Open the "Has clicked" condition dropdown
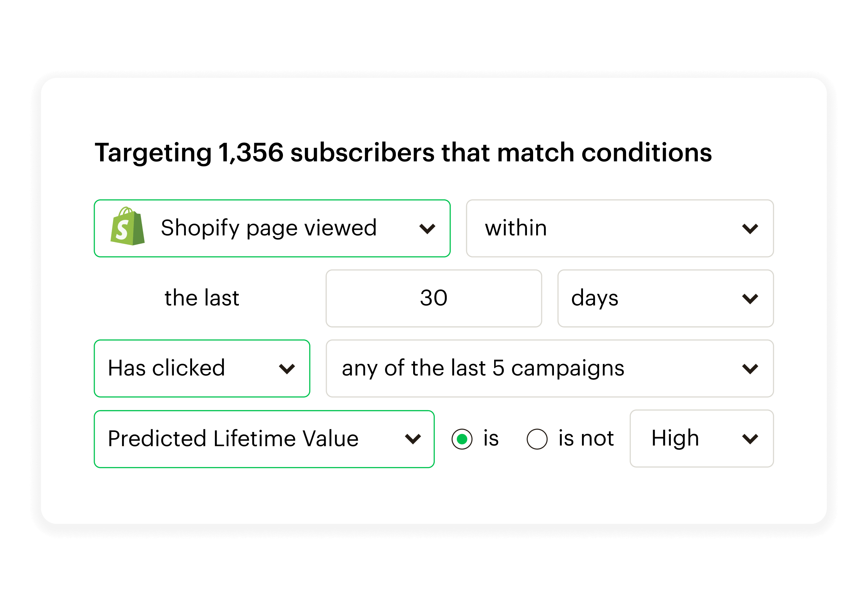 [x=202, y=369]
